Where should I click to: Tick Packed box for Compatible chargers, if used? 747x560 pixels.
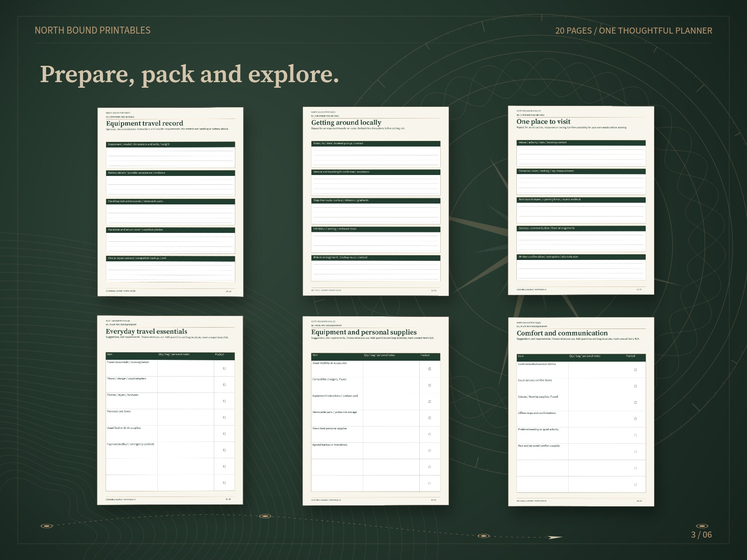tap(430, 385)
